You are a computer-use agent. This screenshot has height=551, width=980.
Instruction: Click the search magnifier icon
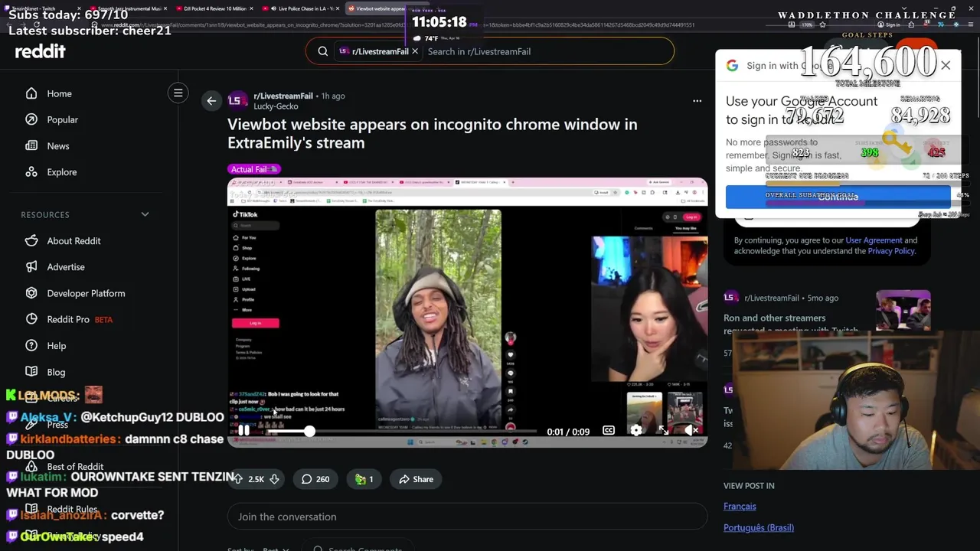[x=322, y=51]
